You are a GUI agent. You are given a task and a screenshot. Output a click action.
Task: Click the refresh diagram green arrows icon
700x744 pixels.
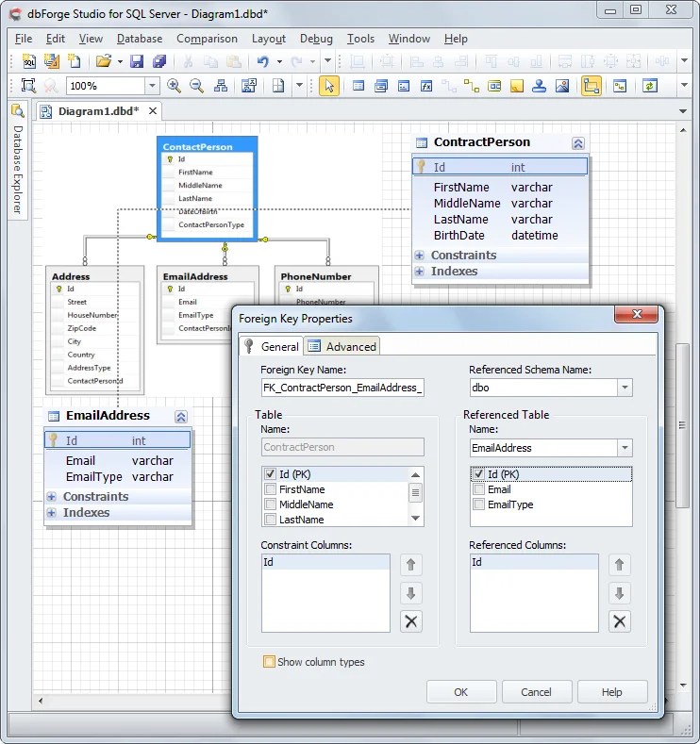point(650,86)
